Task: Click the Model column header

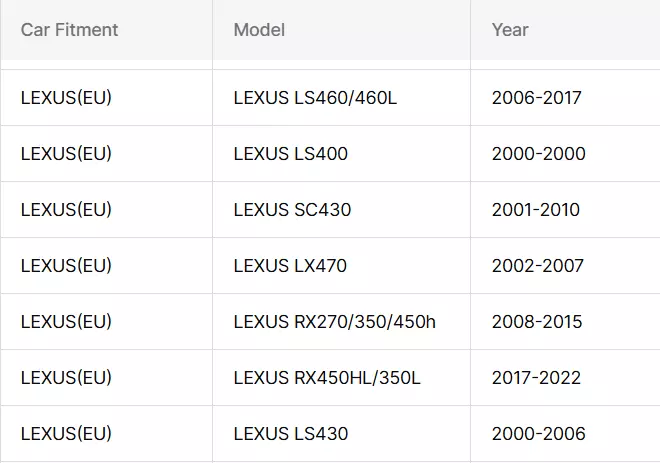Action: click(x=341, y=30)
